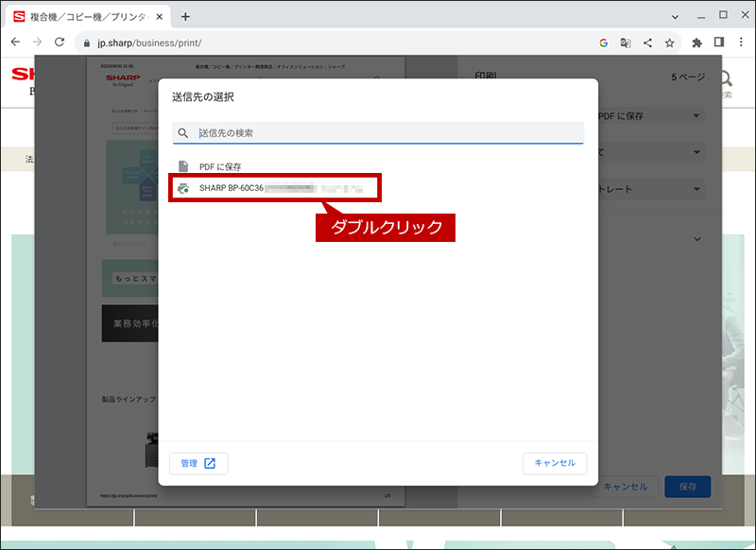
Task: Open the extensions puzzle icon
Action: click(x=696, y=43)
